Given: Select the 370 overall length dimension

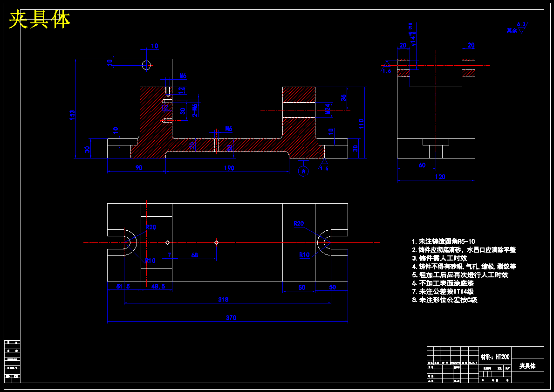Looking at the screenshot, I should (231, 318).
